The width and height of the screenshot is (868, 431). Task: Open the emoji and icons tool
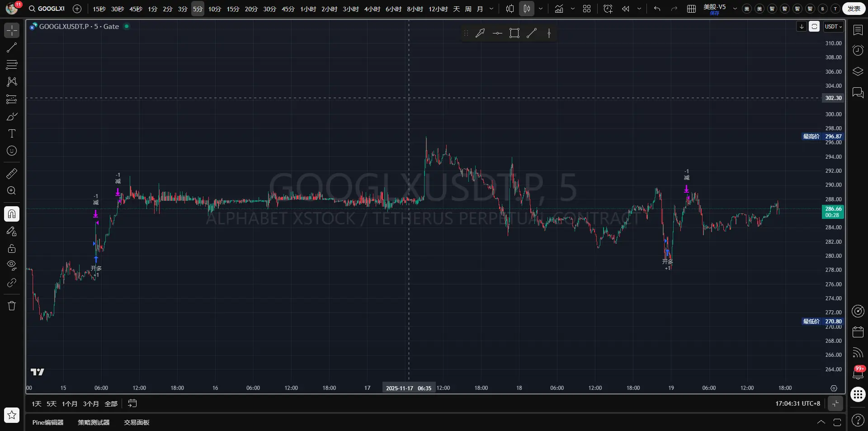(x=12, y=151)
